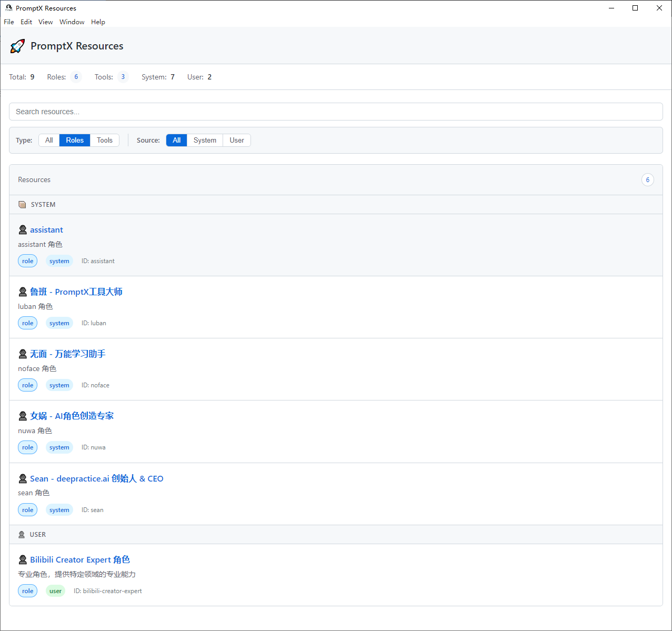Viewport: 672px width, 631px height.
Task: Click the avatar icon beside 女娲 role
Action: [23, 416]
